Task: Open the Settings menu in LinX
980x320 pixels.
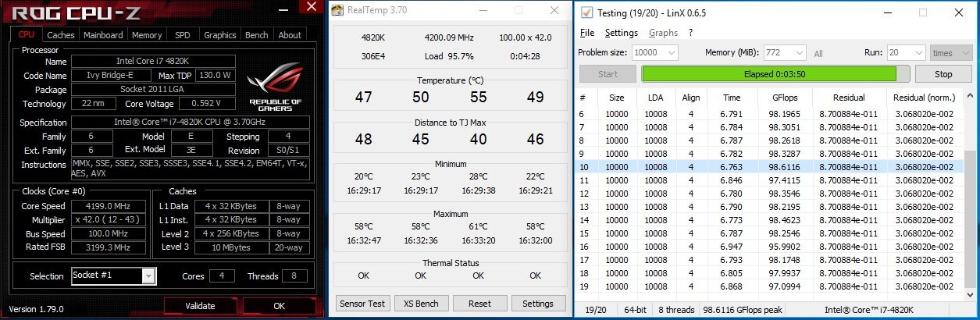Action: (622, 33)
